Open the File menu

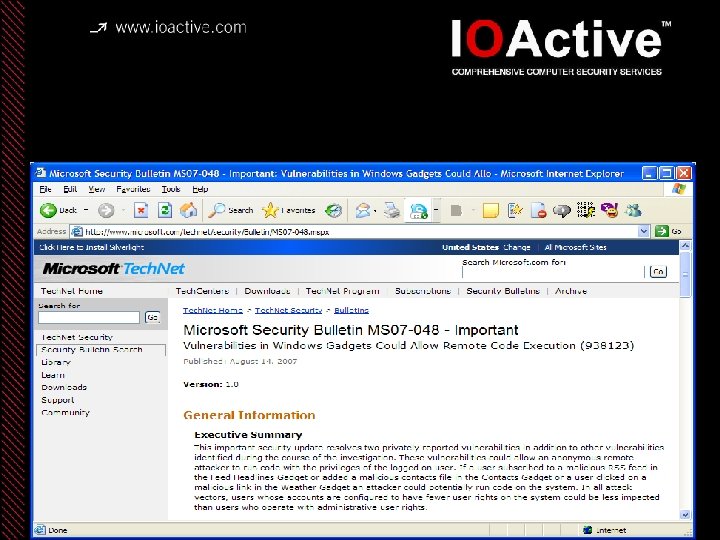[45, 189]
